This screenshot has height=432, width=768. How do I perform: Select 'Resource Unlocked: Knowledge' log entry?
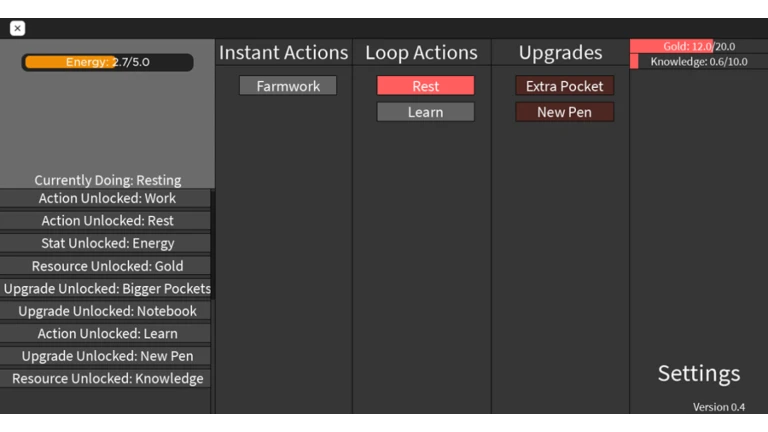106,379
